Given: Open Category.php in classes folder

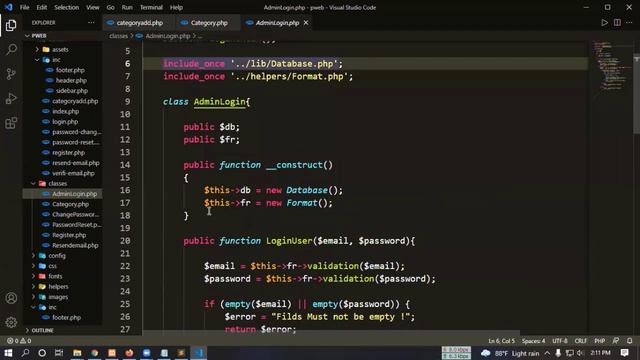Looking at the screenshot, I should point(70,204).
